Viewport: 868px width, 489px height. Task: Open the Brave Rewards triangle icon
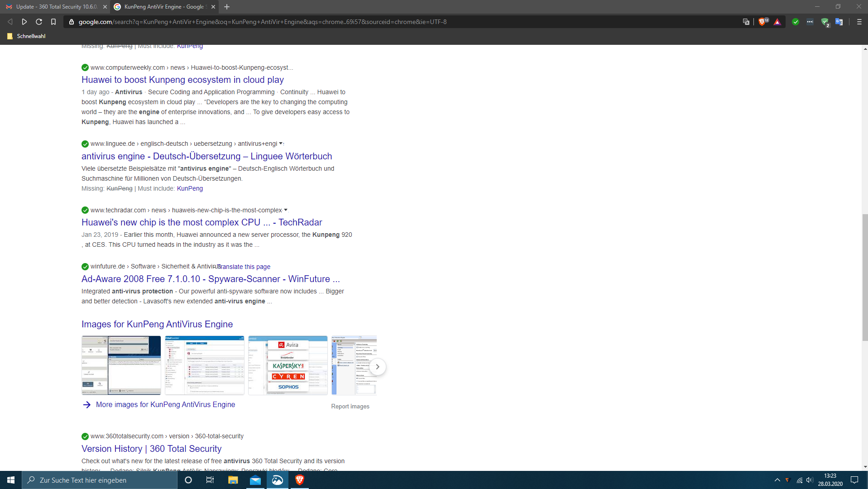(777, 22)
